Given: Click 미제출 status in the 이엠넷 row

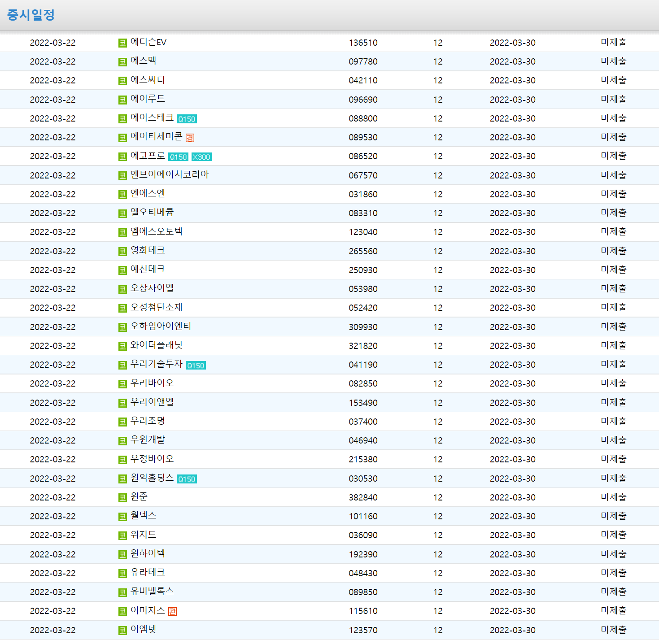Looking at the screenshot, I should [x=613, y=630].
